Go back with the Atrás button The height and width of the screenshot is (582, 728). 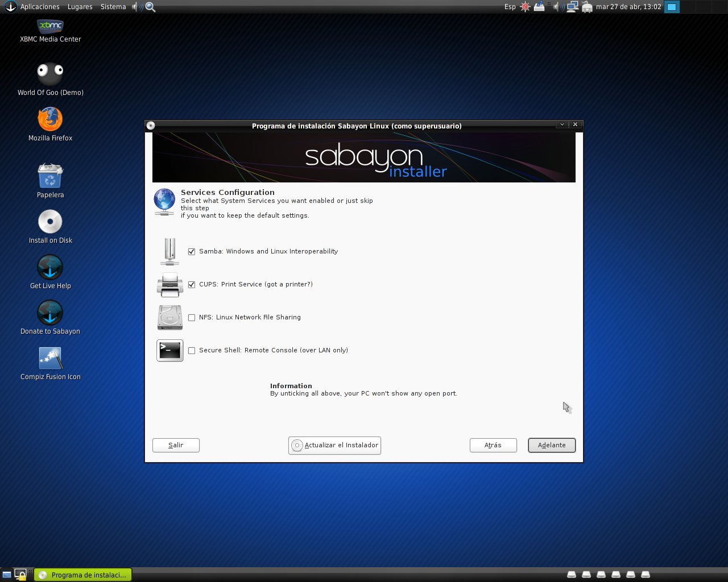click(493, 445)
